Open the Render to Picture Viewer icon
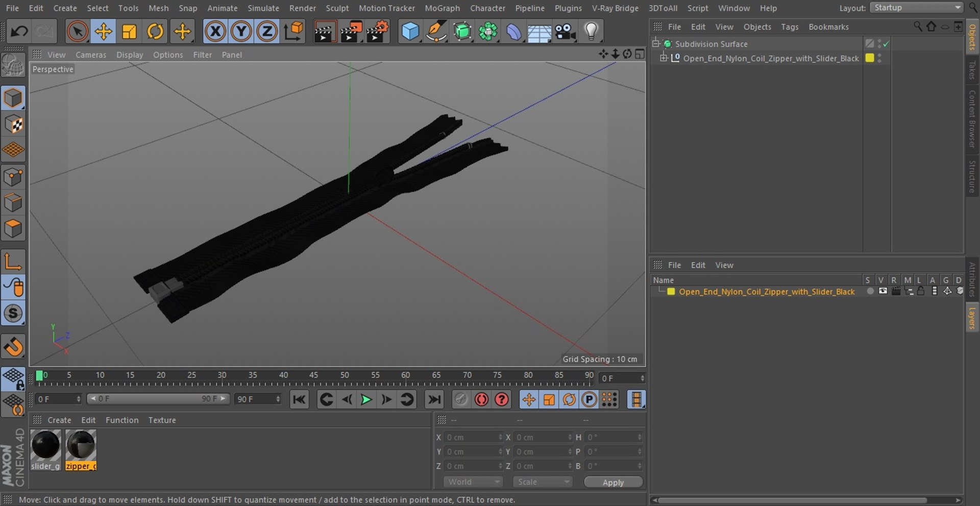This screenshot has height=506, width=980. (x=351, y=32)
